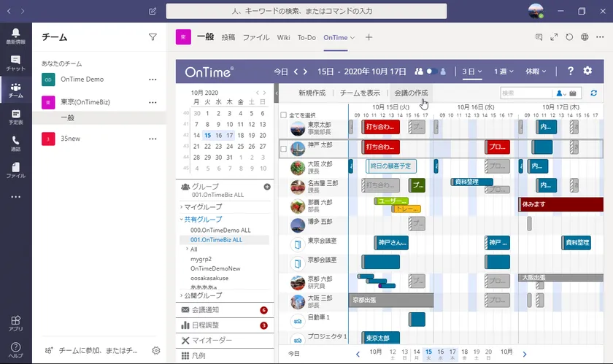Viewport: 613px width, 364px height.
Task: Click the 新規作成 button
Action: click(312, 93)
